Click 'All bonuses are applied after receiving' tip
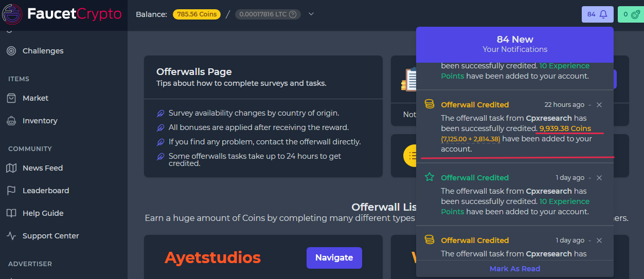Image resolution: width=644 pixels, height=279 pixels. 259,127
